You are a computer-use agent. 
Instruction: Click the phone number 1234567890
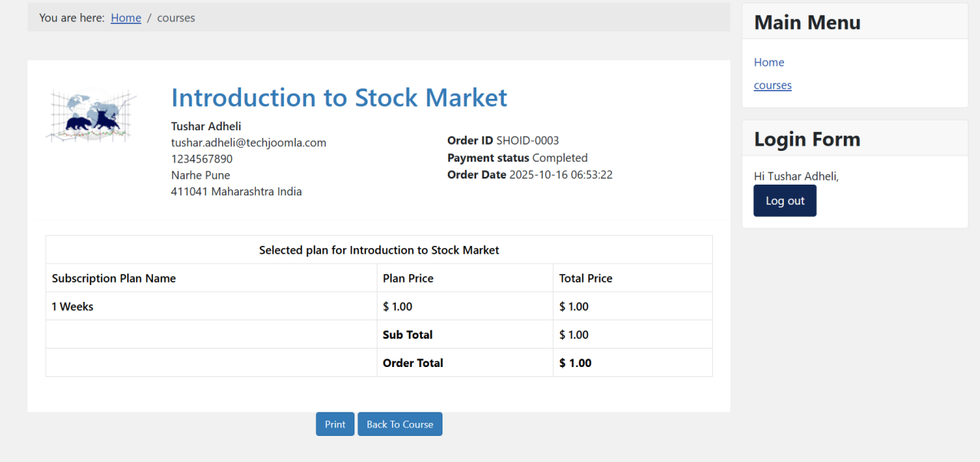201,159
